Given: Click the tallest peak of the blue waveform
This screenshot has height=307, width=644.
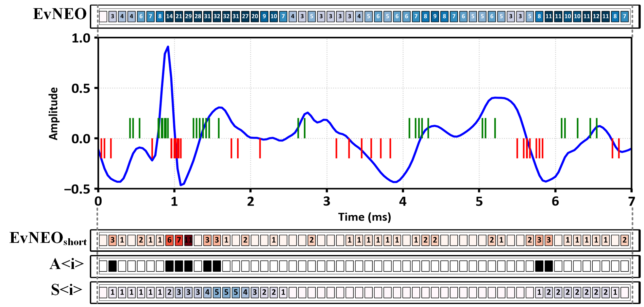Looking at the screenshot, I should (x=168, y=47).
